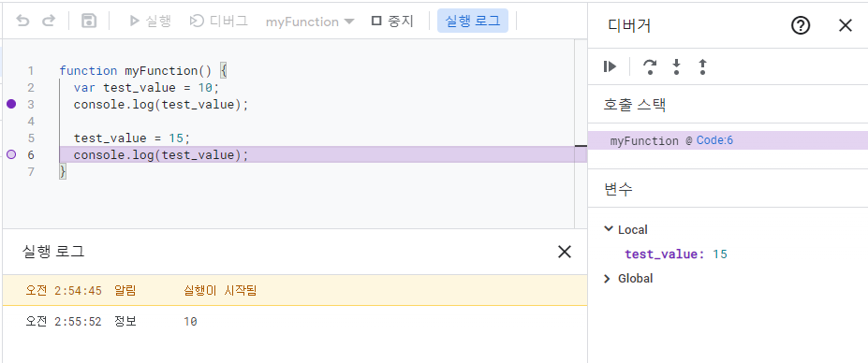Viewport: 868px width, 363px height.
Task: Click line number 4 in the gutter
Action: tap(31, 122)
